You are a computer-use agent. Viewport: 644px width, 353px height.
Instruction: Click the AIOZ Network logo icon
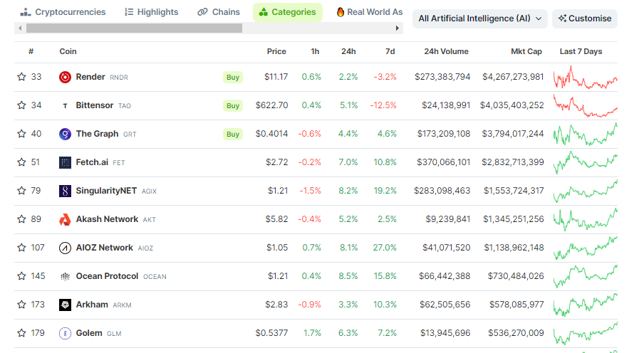tap(65, 248)
